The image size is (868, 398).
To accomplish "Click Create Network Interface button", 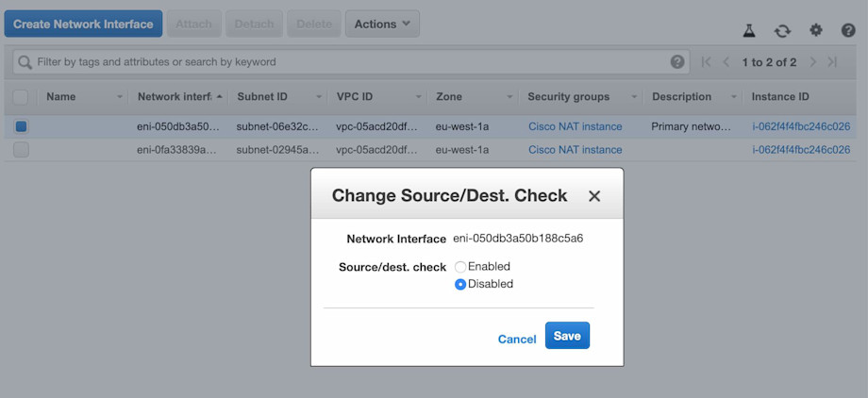I will (x=83, y=24).
